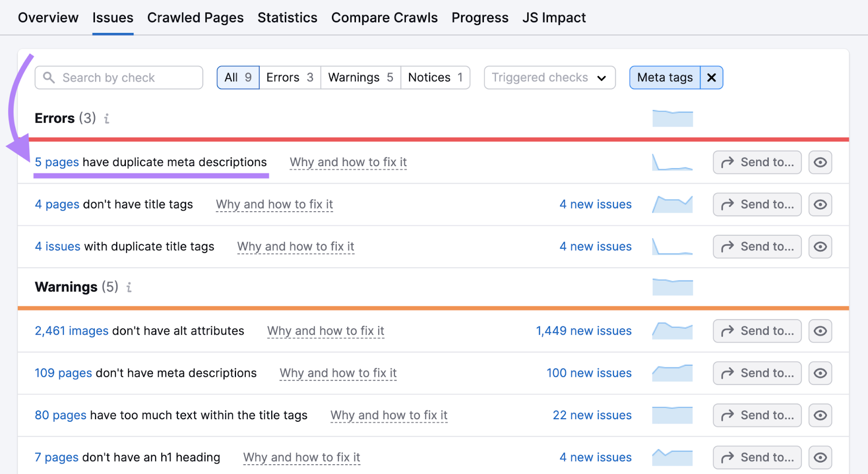Screen dimensions: 868x474
Task: Hide the duplicate meta descriptions issue
Action: coord(820,162)
